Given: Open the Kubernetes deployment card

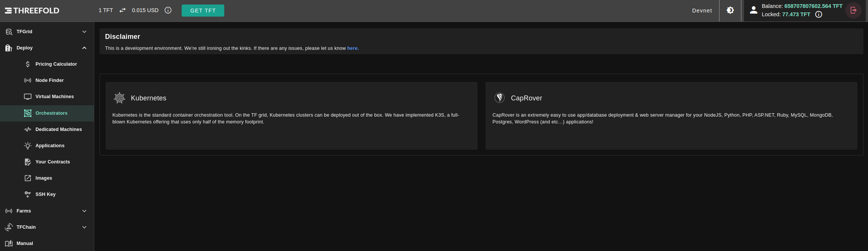Looking at the screenshot, I should coord(291,116).
